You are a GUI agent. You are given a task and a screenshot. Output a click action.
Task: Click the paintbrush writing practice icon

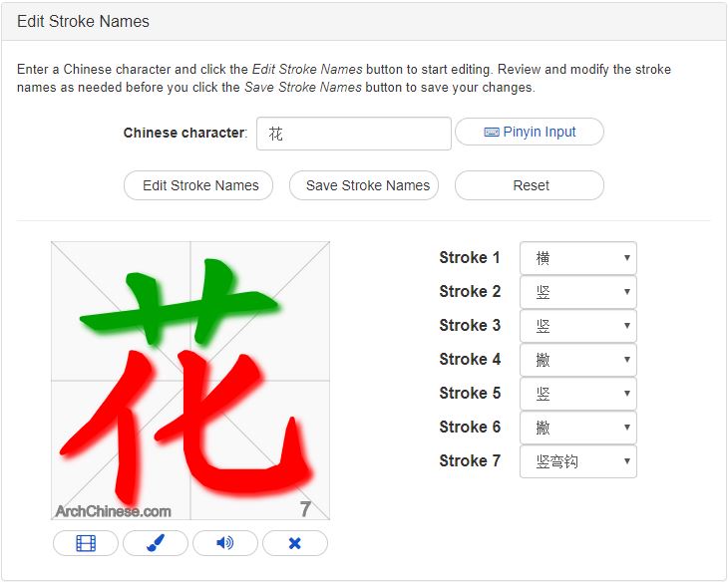click(x=155, y=543)
